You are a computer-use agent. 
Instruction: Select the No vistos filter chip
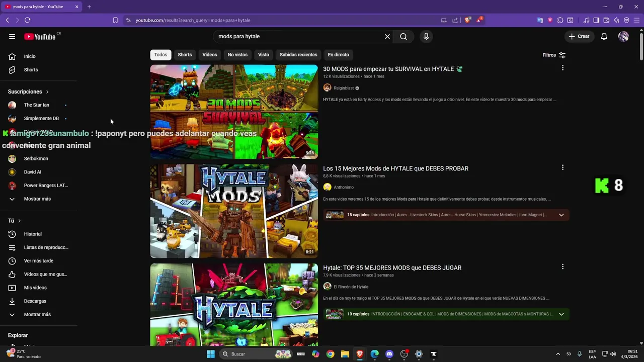[237, 54]
